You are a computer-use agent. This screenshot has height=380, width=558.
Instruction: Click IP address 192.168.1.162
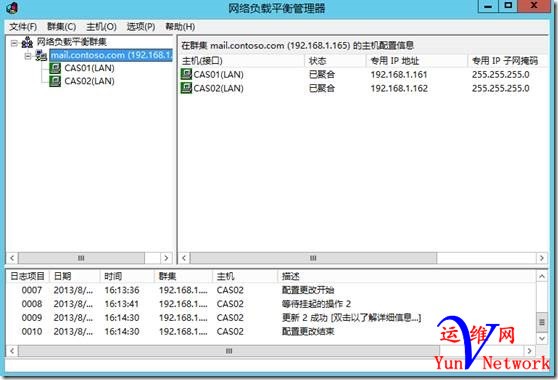[x=399, y=88]
